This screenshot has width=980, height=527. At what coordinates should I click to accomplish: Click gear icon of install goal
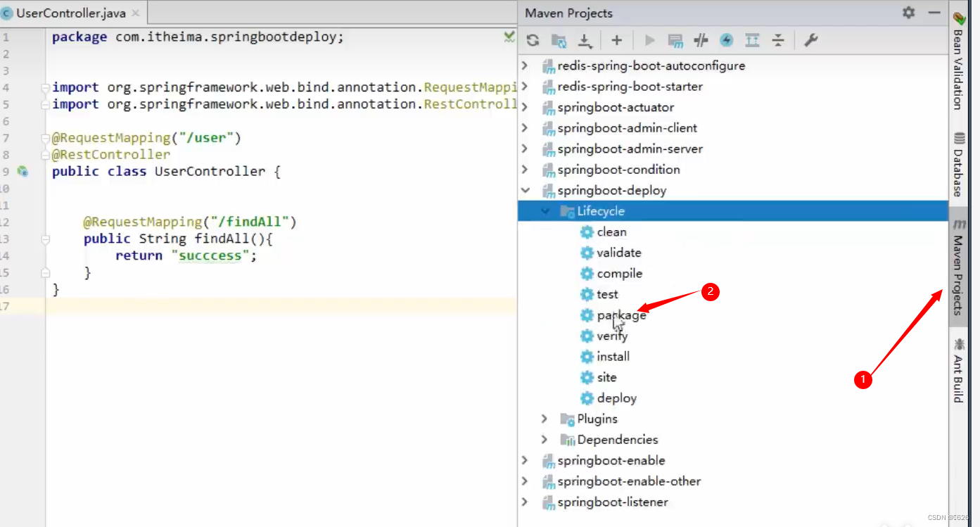point(587,356)
